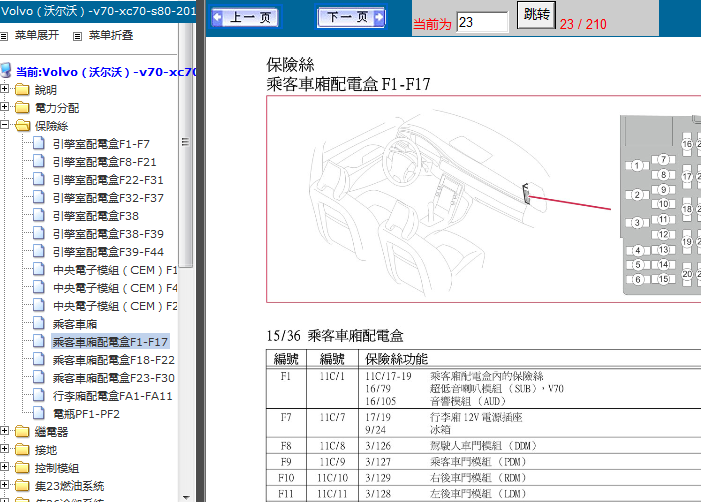Click the 11C/7 cell in fuse table
Viewport: 701px width, 502px height.
point(332,423)
